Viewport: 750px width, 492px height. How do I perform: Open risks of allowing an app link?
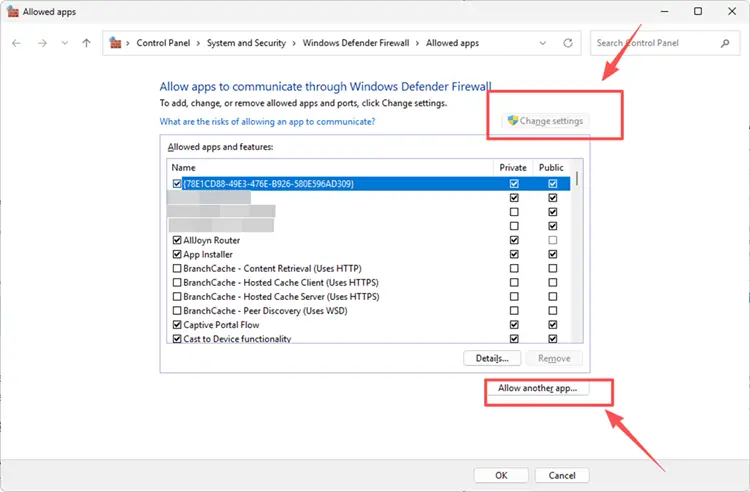(267, 121)
